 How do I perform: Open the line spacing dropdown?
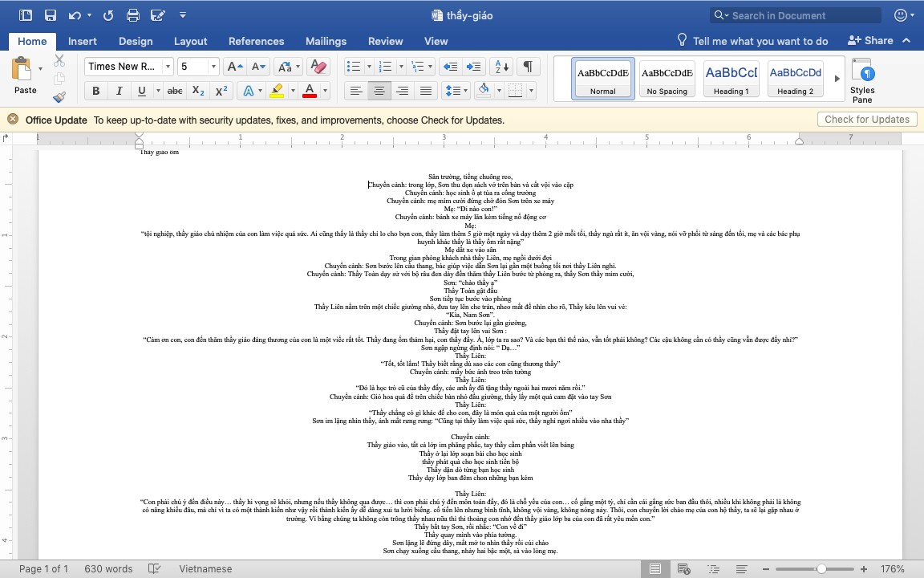tap(456, 91)
